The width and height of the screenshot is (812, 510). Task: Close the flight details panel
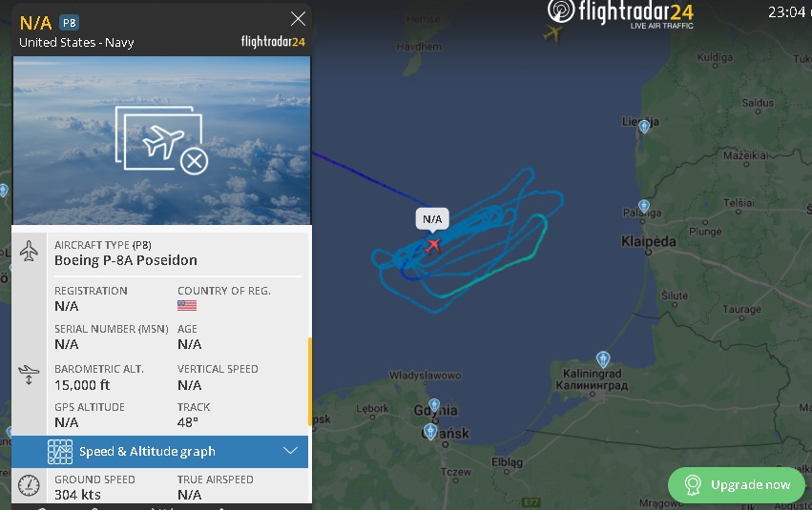298,19
